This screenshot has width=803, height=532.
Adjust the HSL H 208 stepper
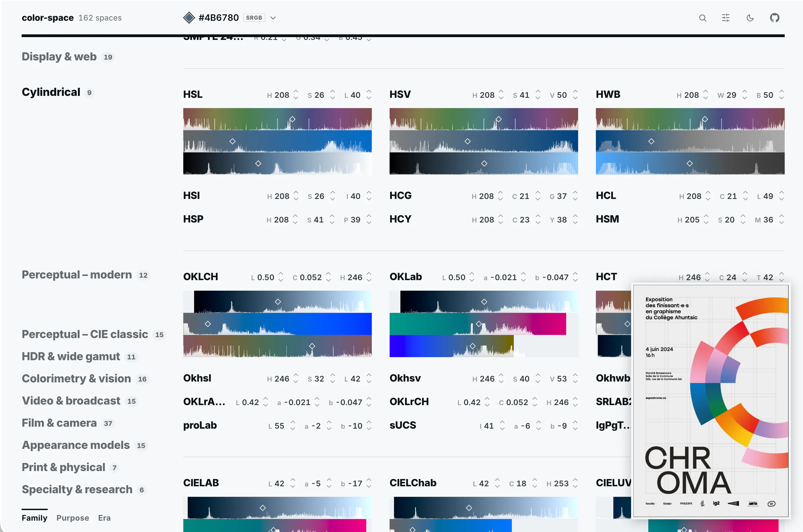pyautogui.click(x=296, y=95)
